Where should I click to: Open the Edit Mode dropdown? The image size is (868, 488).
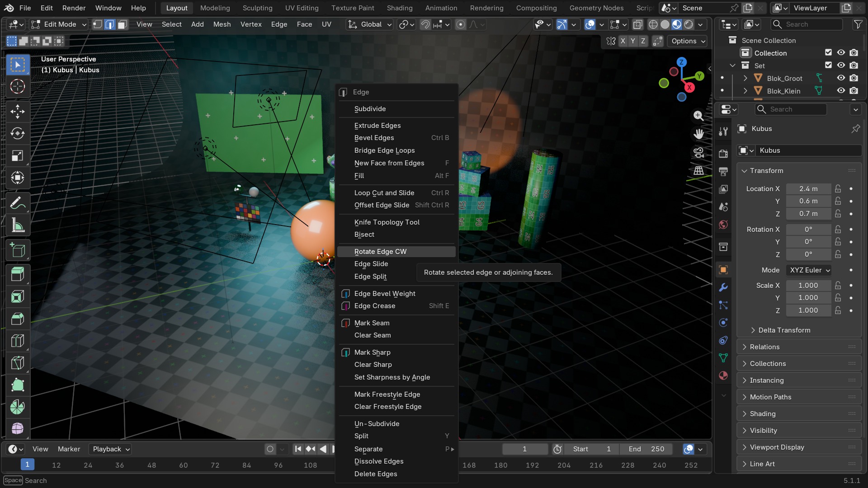(59, 24)
